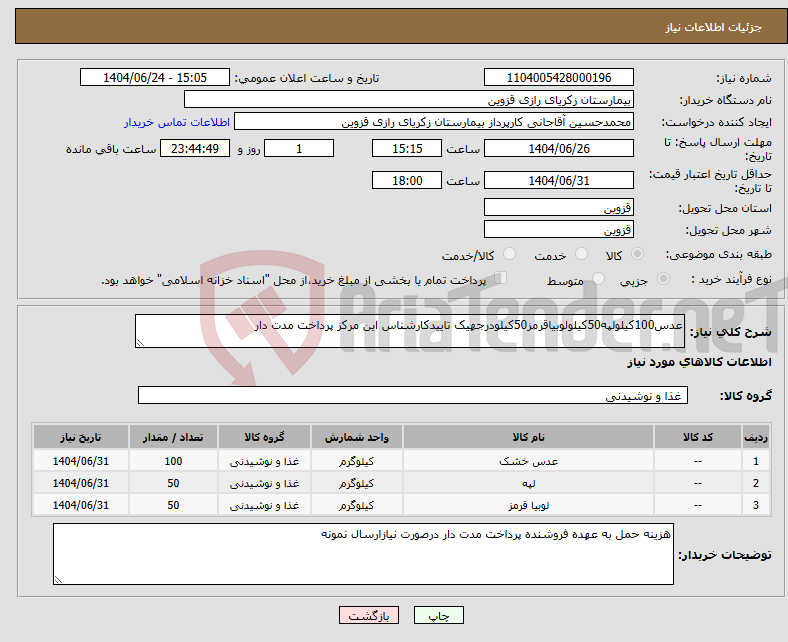Screen dimensions: 788x642
Task: Click the resize handle of description textarea
Action: [140, 343]
